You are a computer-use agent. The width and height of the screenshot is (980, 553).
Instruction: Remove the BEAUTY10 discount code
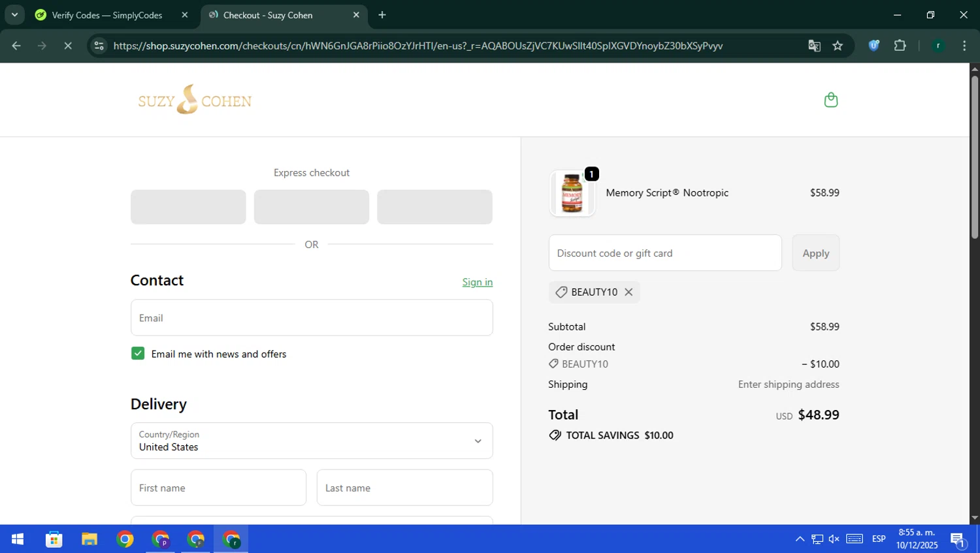point(629,292)
